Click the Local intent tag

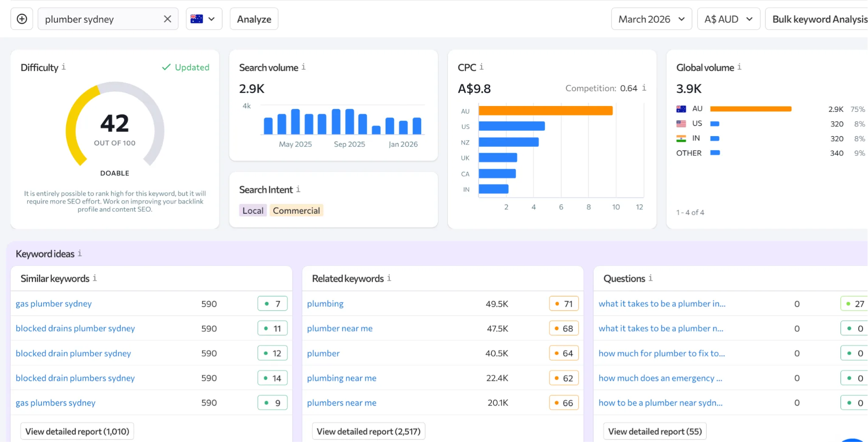(x=253, y=210)
